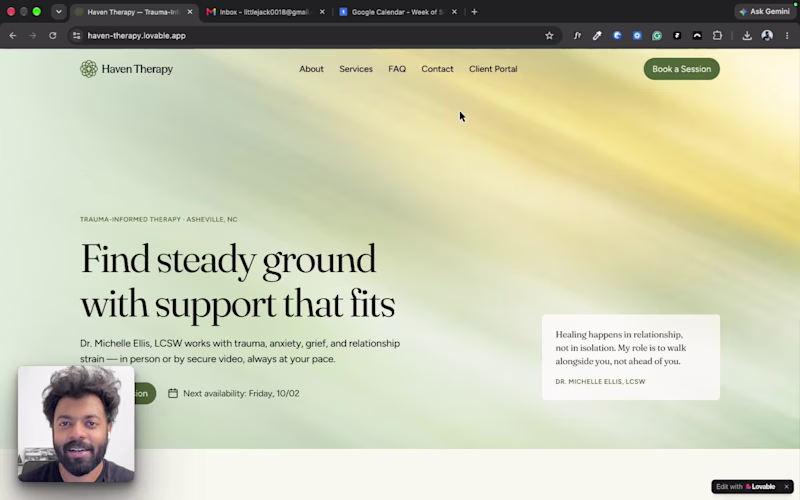Open the Chrome three-dot menu
The height and width of the screenshot is (500, 800).
click(x=787, y=36)
